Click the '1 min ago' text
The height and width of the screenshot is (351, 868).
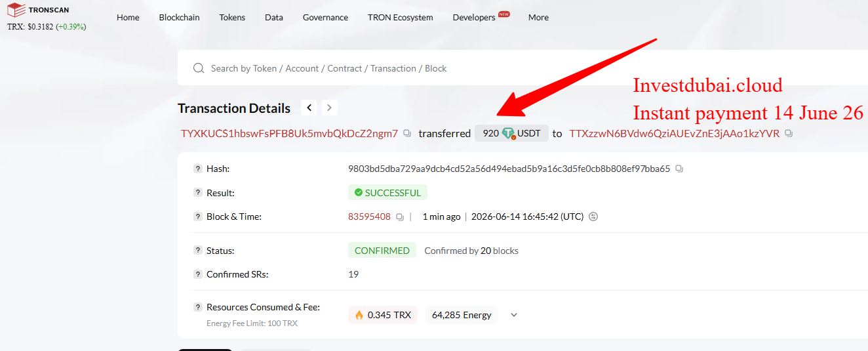tap(441, 217)
